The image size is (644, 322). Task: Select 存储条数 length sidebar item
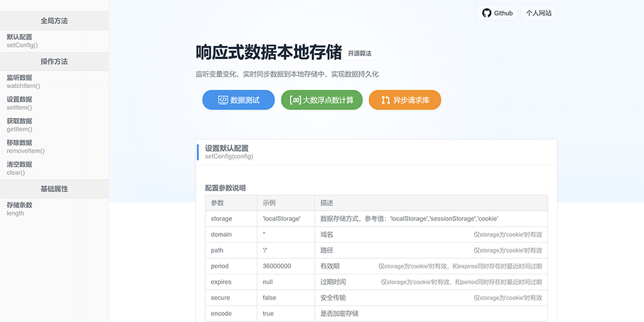tap(19, 209)
